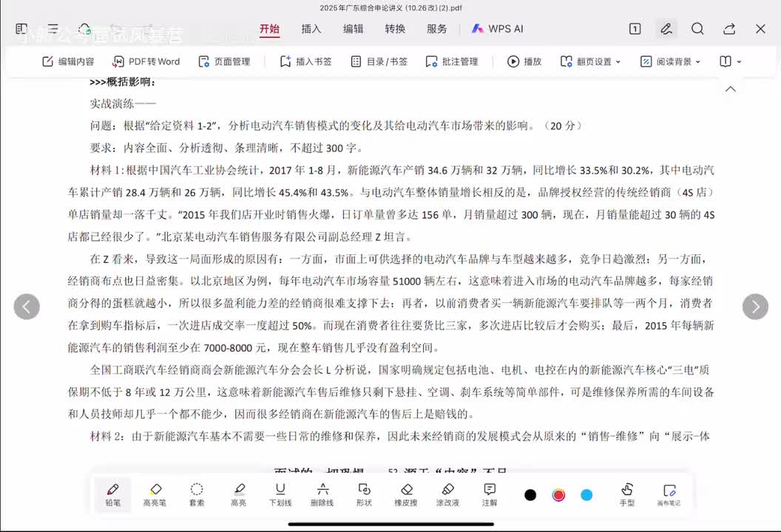The image size is (781, 532).
Task: Select the 涂改液 correction fluid tool
Action: (x=447, y=494)
